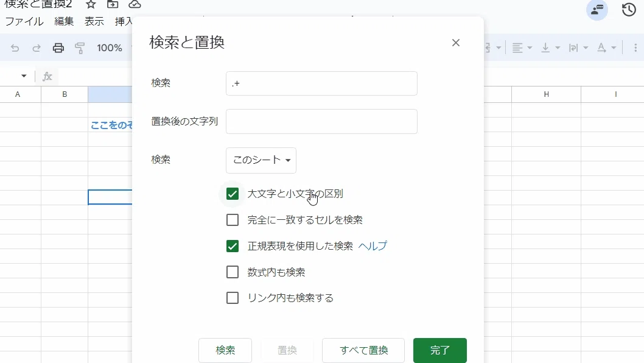Click the fx formula bar icon
Image resolution: width=644 pixels, height=363 pixels.
point(47,76)
